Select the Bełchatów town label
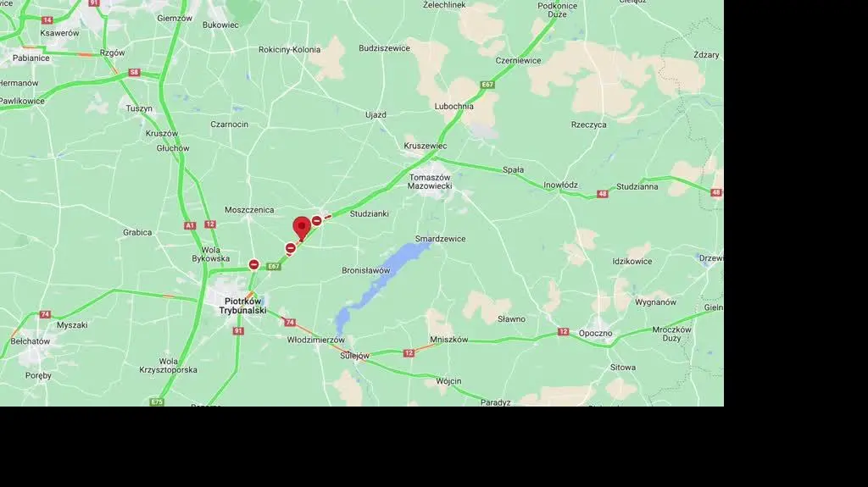This screenshot has height=487, width=868. coord(30,340)
